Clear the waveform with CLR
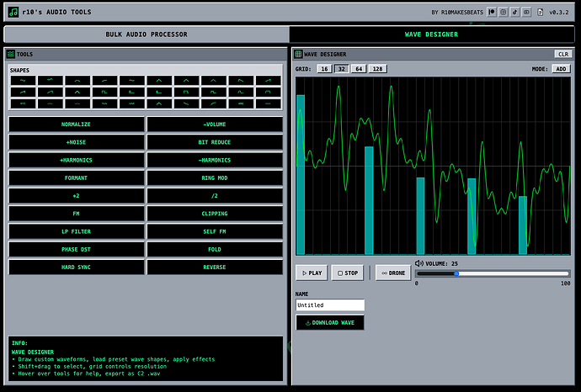 [563, 54]
